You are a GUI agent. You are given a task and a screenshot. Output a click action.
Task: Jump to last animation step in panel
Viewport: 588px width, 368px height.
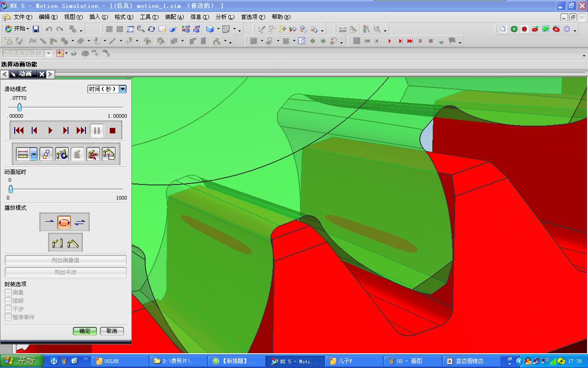[x=81, y=131]
